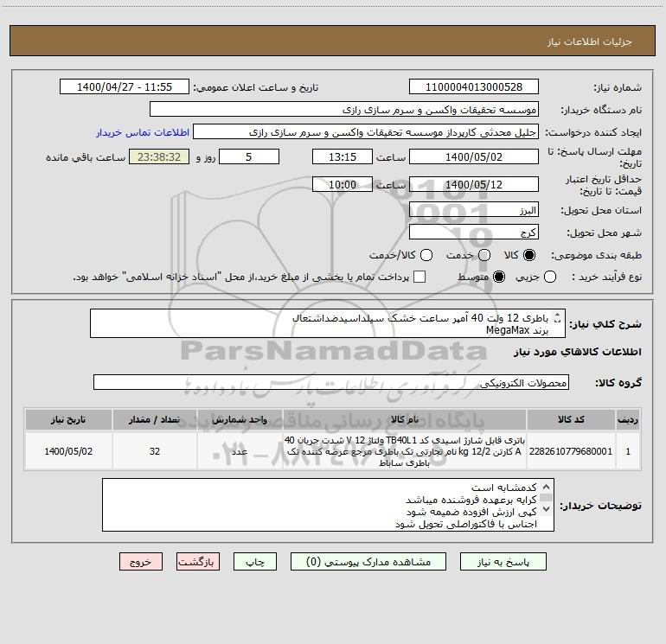
Task: Click the quantity cell showing 32
Action: point(155,451)
